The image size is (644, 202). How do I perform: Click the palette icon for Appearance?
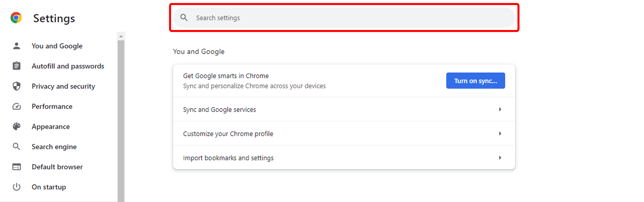click(17, 126)
